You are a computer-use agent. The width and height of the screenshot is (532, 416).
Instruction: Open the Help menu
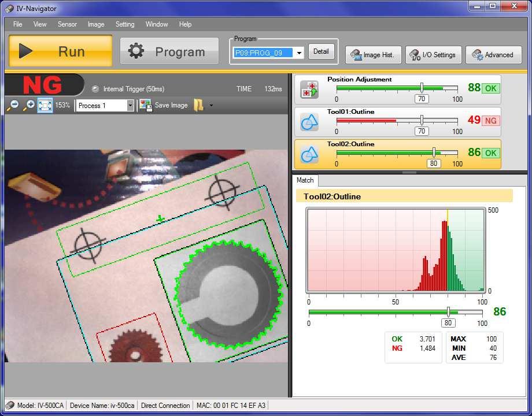(185, 24)
